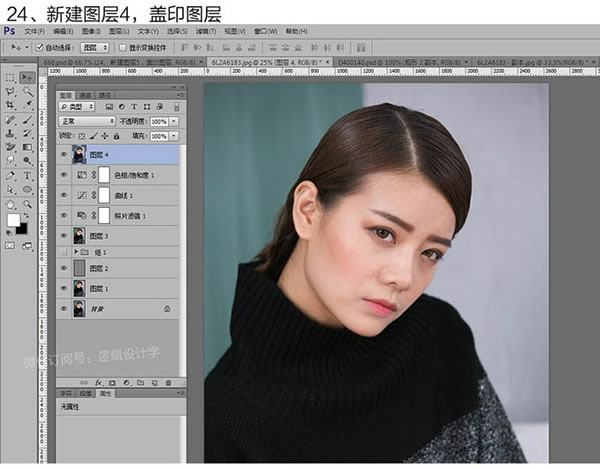The height and width of the screenshot is (468, 600).
Task: Open the opacity slider dropdown arrow
Action: pyautogui.click(x=174, y=121)
